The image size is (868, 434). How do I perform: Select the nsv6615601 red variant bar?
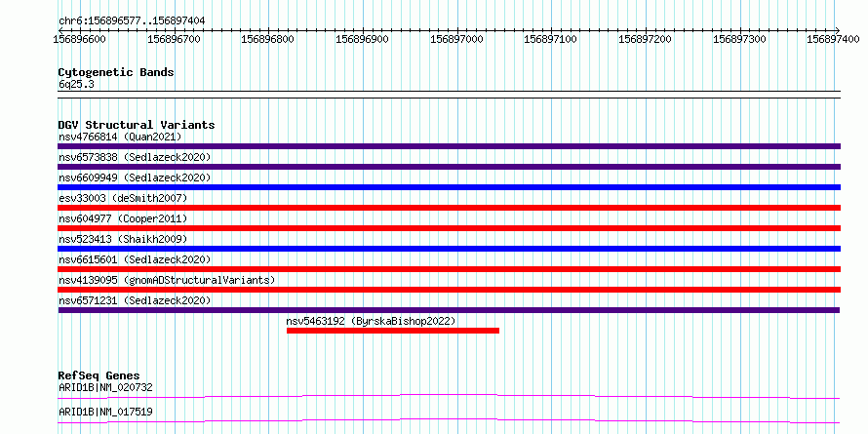[449, 269]
